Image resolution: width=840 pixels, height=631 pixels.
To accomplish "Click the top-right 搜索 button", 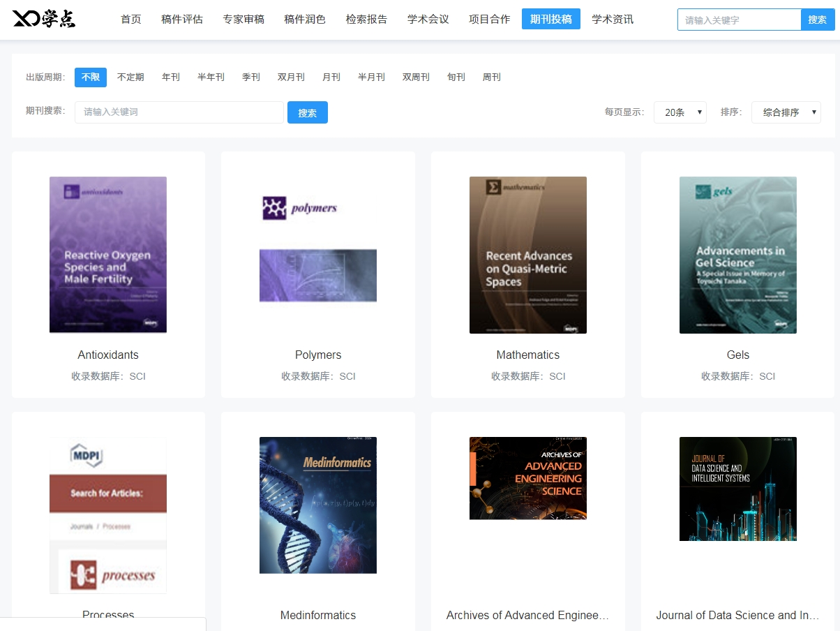I will coord(818,20).
